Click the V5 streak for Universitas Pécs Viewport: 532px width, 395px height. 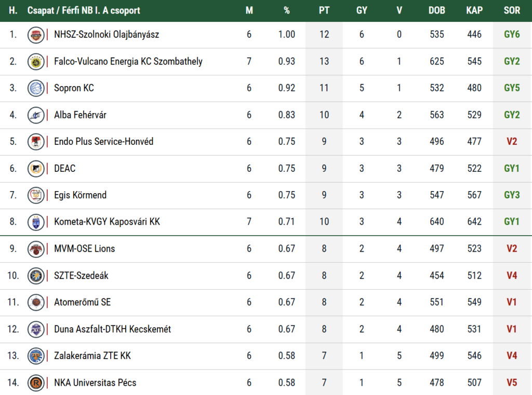[512, 383]
